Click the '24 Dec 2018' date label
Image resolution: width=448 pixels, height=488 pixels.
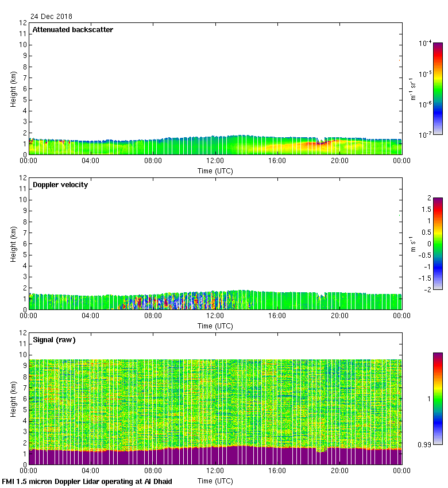[52, 17]
